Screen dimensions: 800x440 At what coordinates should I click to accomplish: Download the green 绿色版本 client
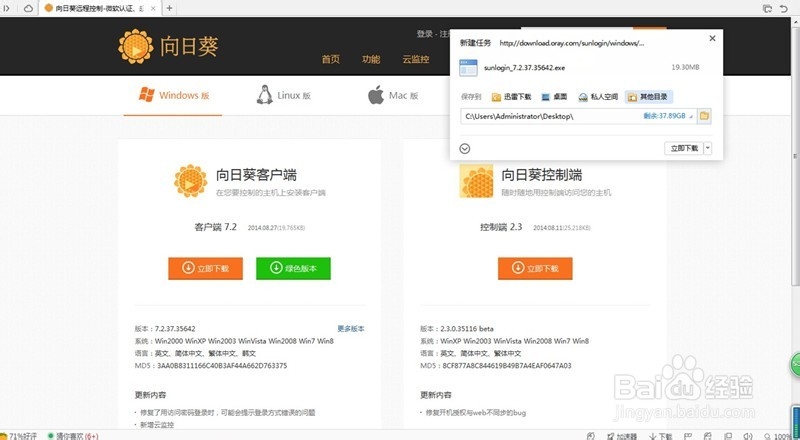pos(293,268)
